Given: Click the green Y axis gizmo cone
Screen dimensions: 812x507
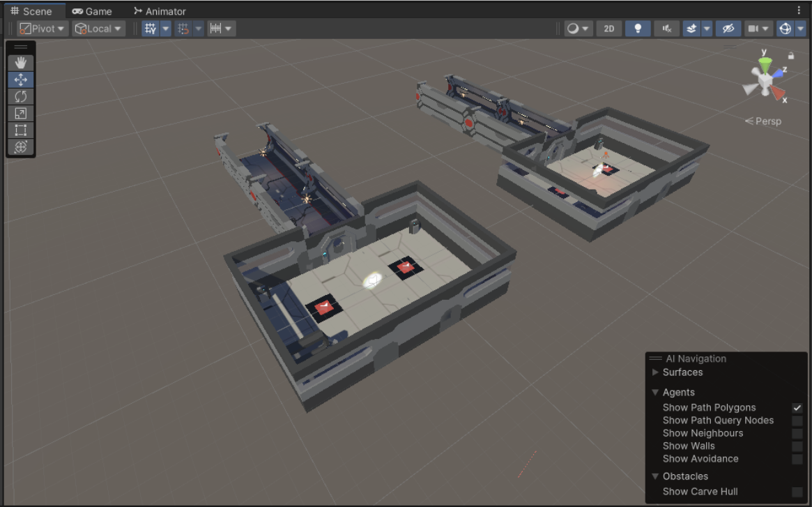Looking at the screenshot, I should pyautogui.click(x=765, y=66).
